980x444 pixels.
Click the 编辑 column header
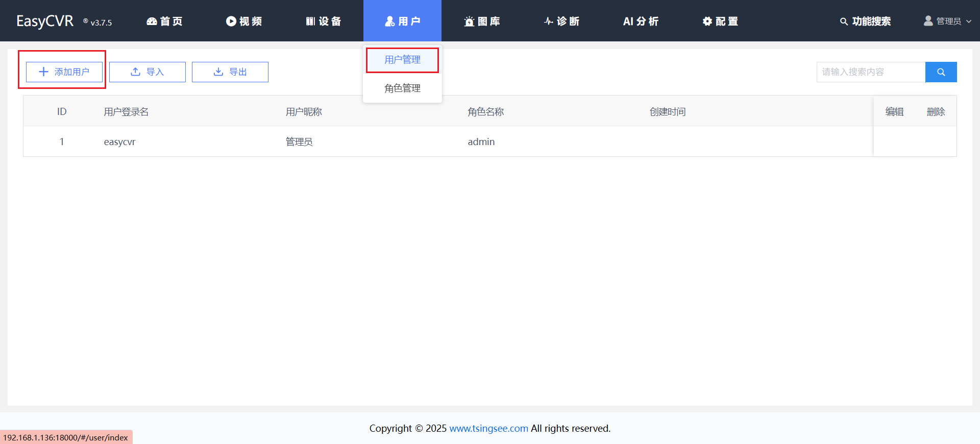[x=894, y=111]
